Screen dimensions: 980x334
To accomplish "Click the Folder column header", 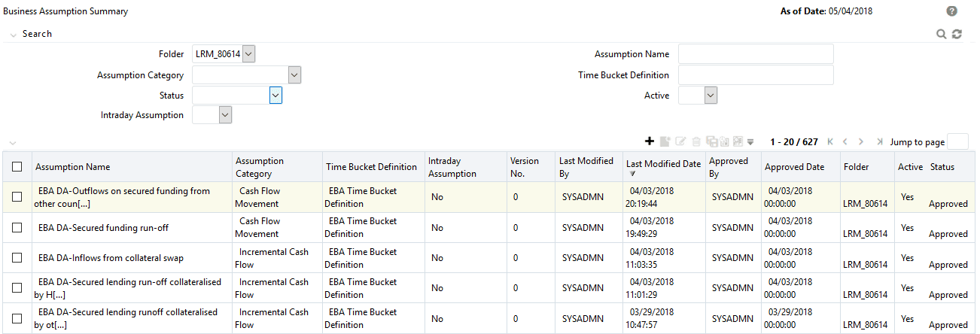I will (x=857, y=167).
